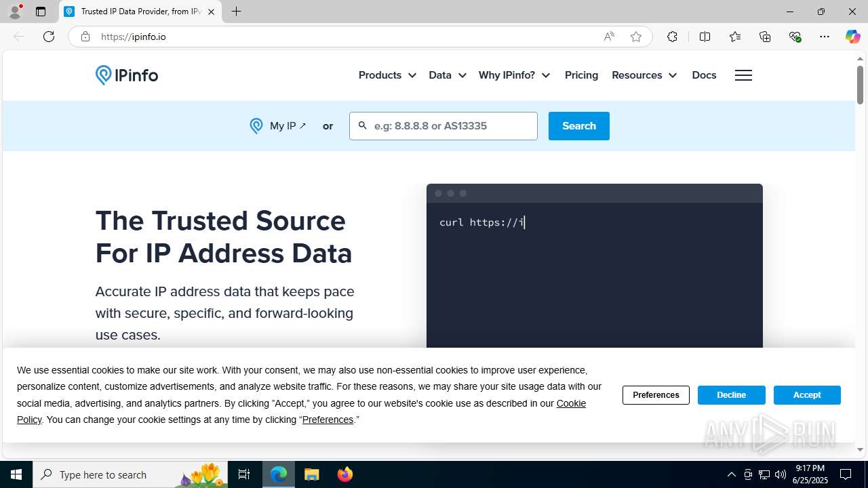Open Collections icon in toolbar
This screenshot has height=488, width=868.
coord(765,37)
